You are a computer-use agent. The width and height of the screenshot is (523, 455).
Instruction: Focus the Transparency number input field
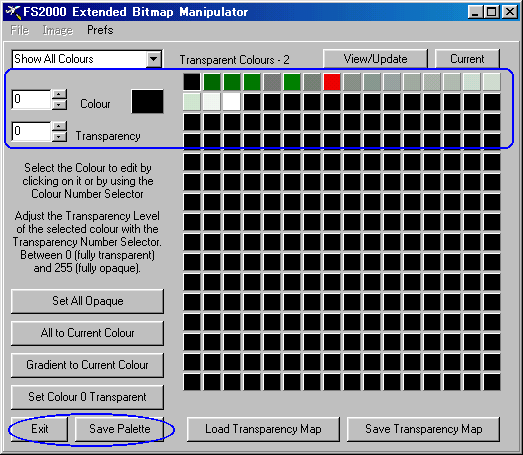point(31,131)
